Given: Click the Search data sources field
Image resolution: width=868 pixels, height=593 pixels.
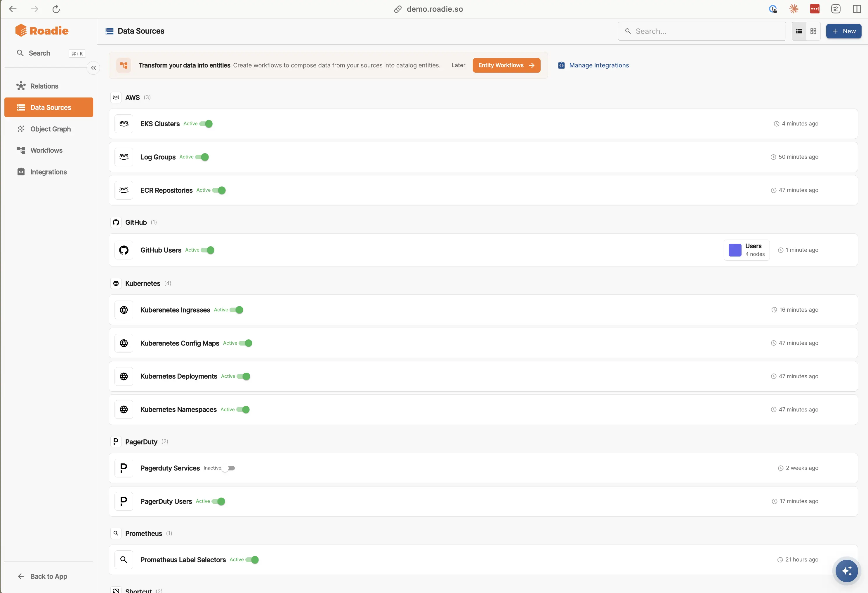Looking at the screenshot, I should pos(702,31).
